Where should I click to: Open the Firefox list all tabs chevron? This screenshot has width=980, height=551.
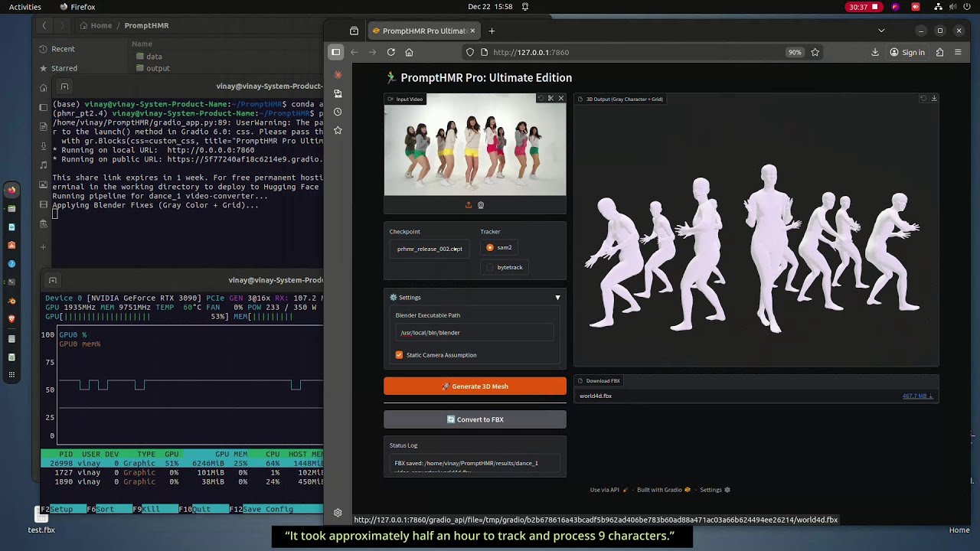pos(881,31)
